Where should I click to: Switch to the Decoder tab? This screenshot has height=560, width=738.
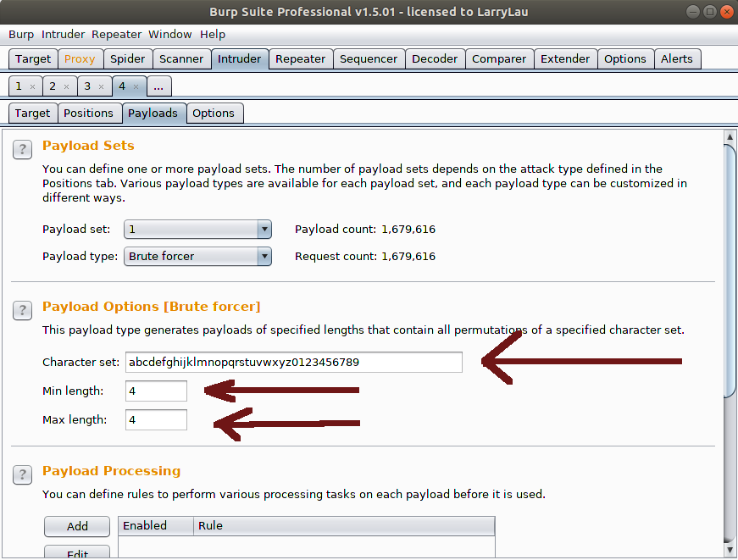(x=435, y=59)
